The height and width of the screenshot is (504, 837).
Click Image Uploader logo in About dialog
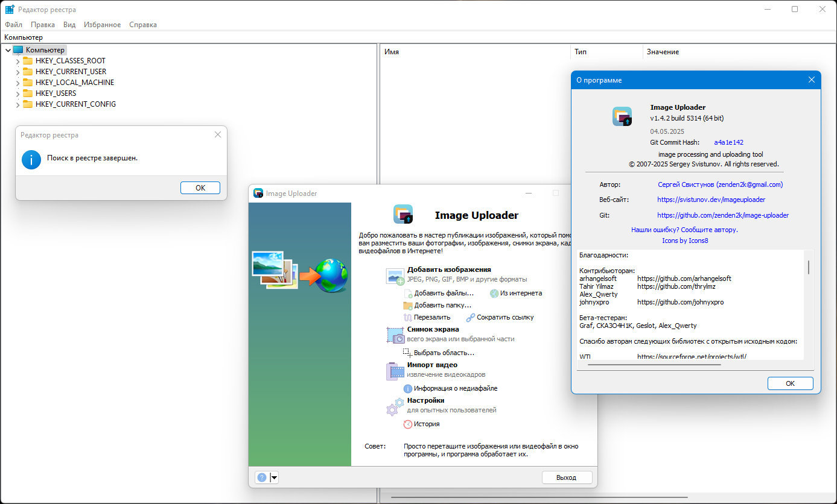622,116
